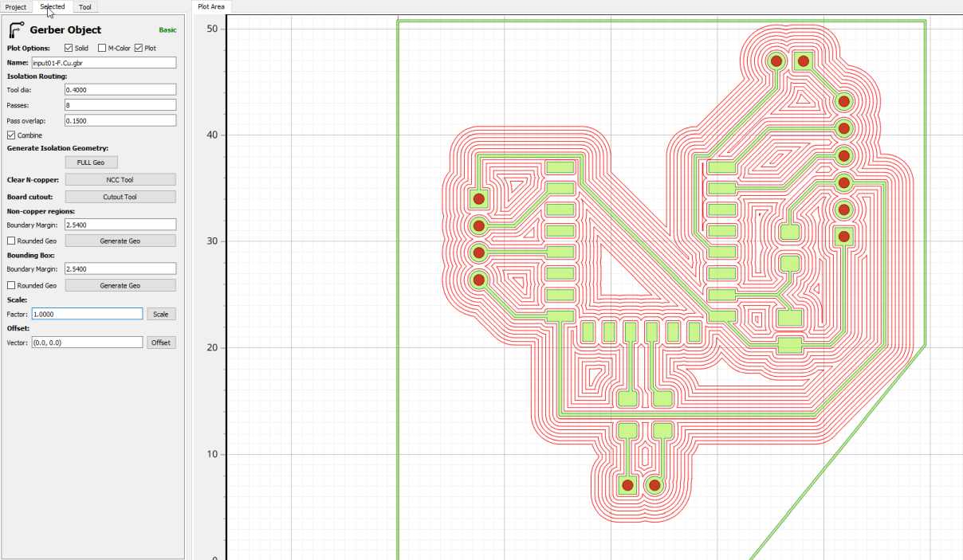The height and width of the screenshot is (560, 963).
Task: Toggle the Plot checkbox
Action: (139, 49)
